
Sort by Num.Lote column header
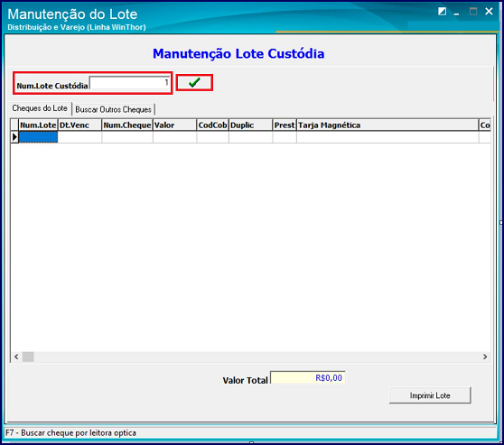point(38,125)
